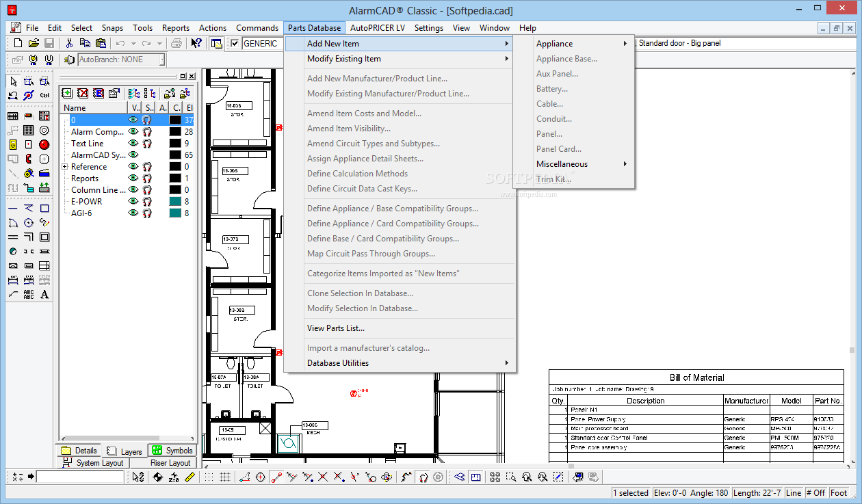Click teal color swatch of E-POWR
Image resolution: width=862 pixels, height=504 pixels.
pos(175,201)
